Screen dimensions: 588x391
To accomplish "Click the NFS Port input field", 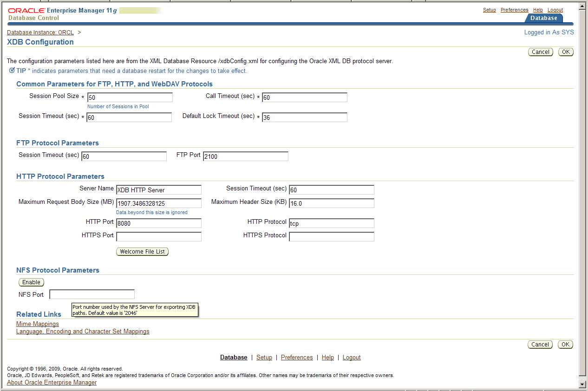I will tap(92, 294).
